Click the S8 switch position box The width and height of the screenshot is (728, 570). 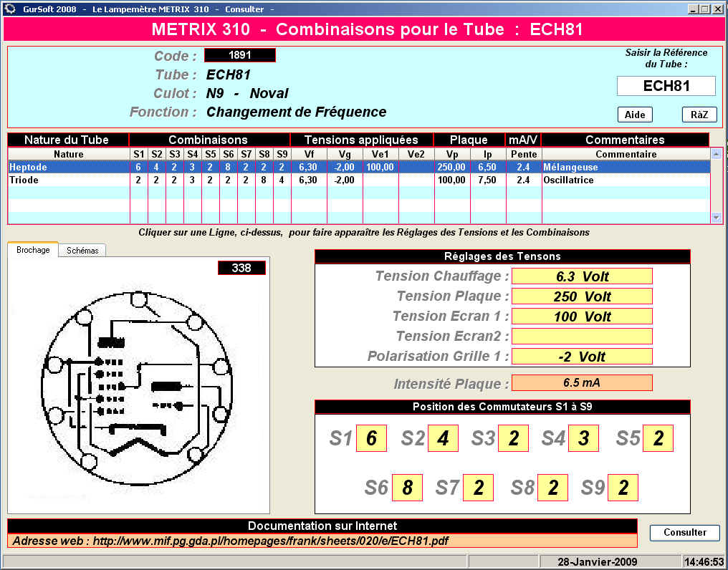(x=552, y=488)
